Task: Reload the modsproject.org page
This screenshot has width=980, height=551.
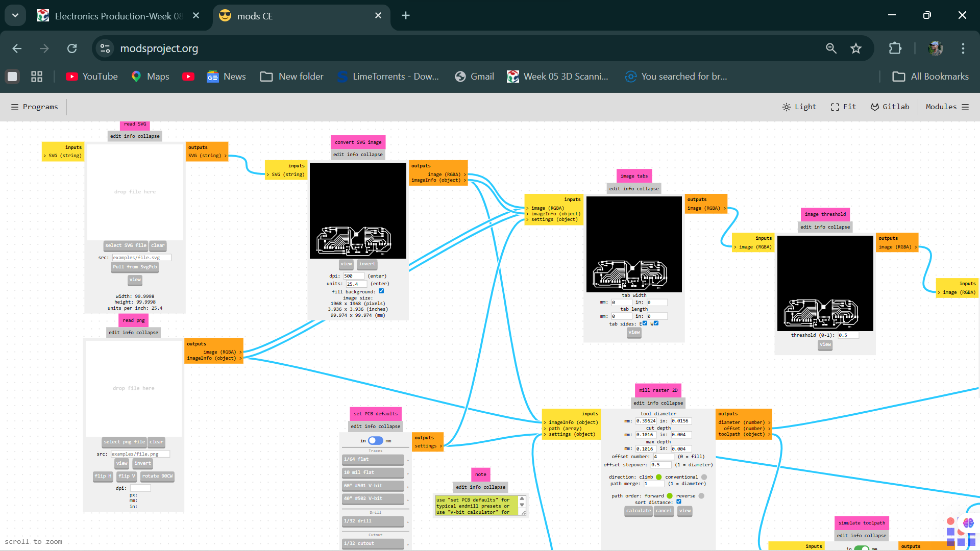Action: click(72, 48)
